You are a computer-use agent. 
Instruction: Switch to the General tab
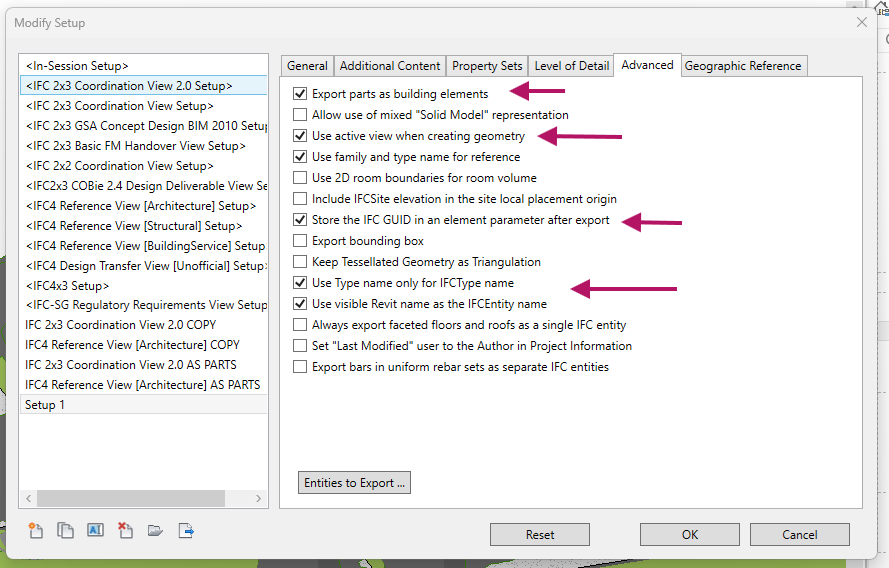[307, 66]
